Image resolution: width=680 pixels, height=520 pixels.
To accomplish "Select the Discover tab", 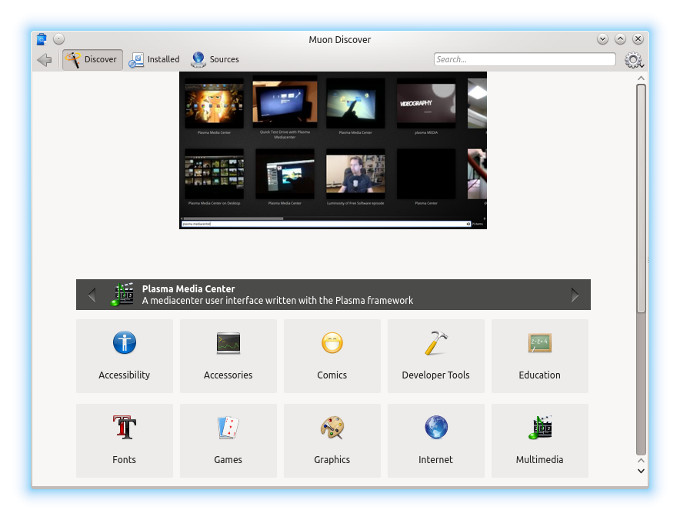I will tap(92, 60).
